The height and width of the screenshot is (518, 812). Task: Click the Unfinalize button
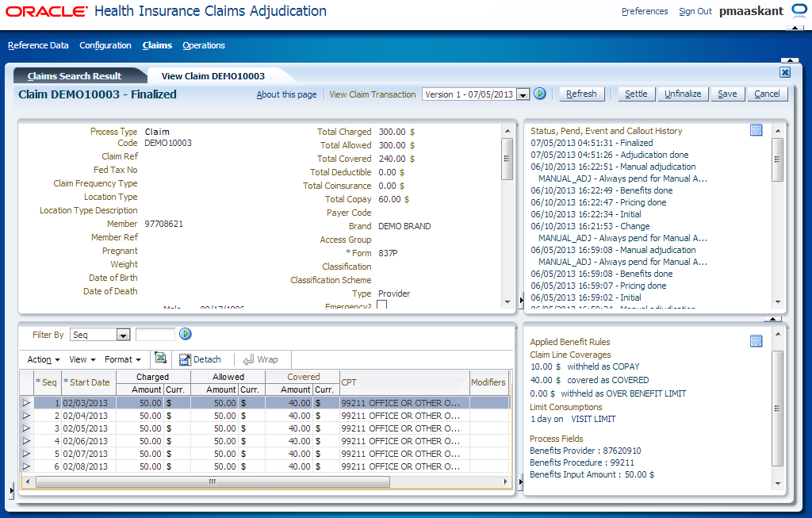click(683, 93)
